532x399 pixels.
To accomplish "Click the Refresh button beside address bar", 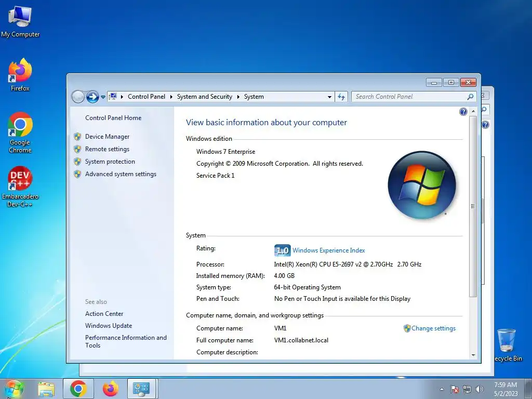I will click(341, 97).
